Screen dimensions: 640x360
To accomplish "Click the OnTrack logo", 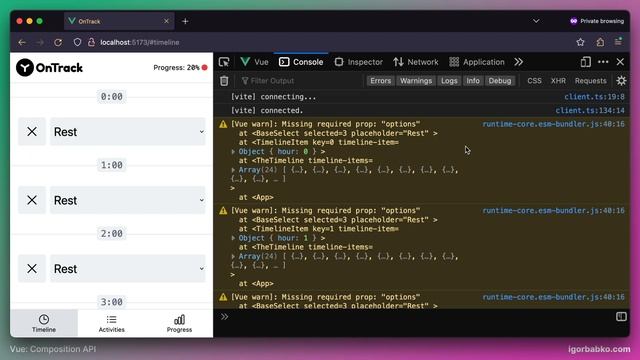I will coord(49,67).
